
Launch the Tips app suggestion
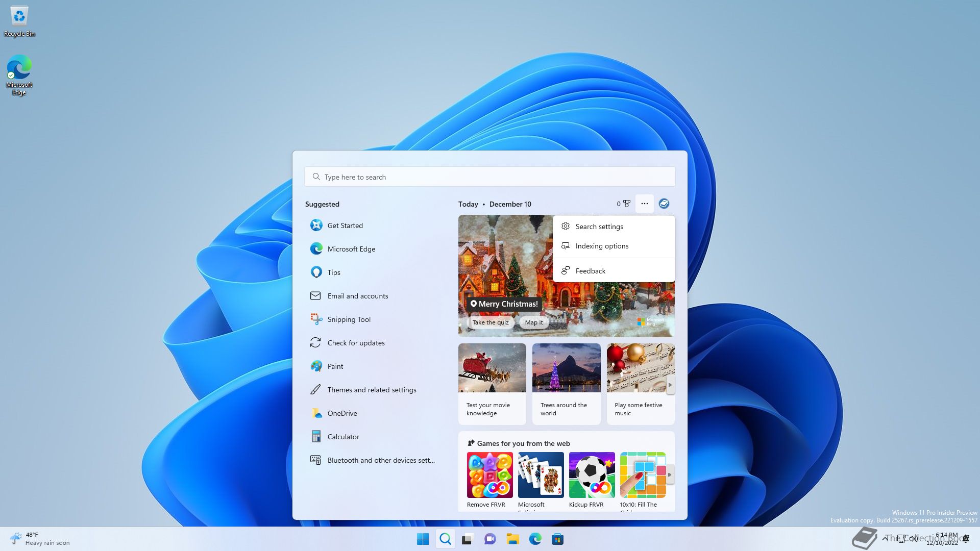pyautogui.click(x=373, y=272)
